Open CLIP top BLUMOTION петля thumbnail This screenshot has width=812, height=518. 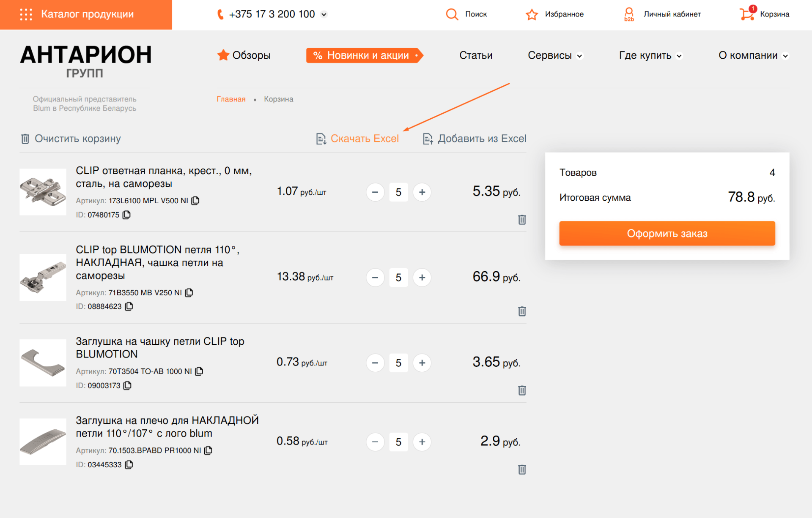coord(43,278)
